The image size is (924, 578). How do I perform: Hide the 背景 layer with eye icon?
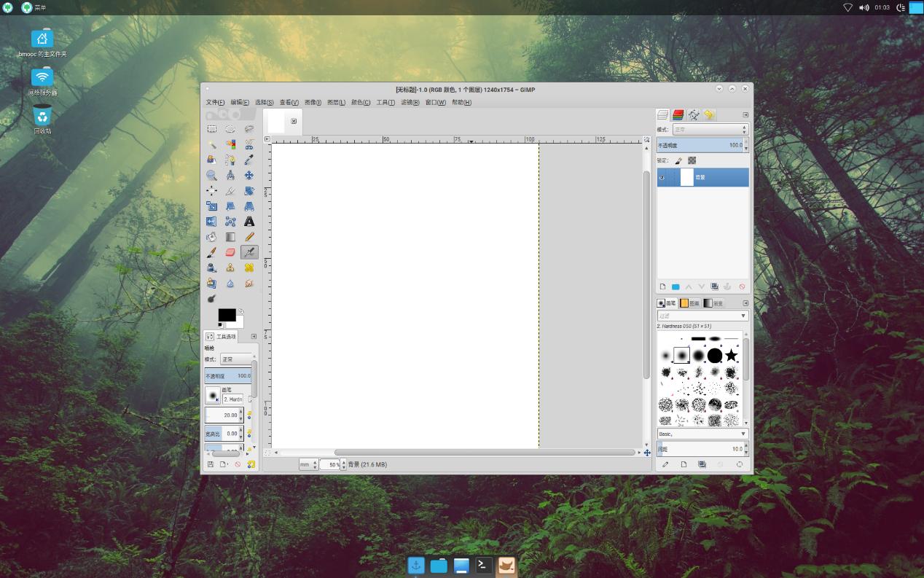coord(662,177)
